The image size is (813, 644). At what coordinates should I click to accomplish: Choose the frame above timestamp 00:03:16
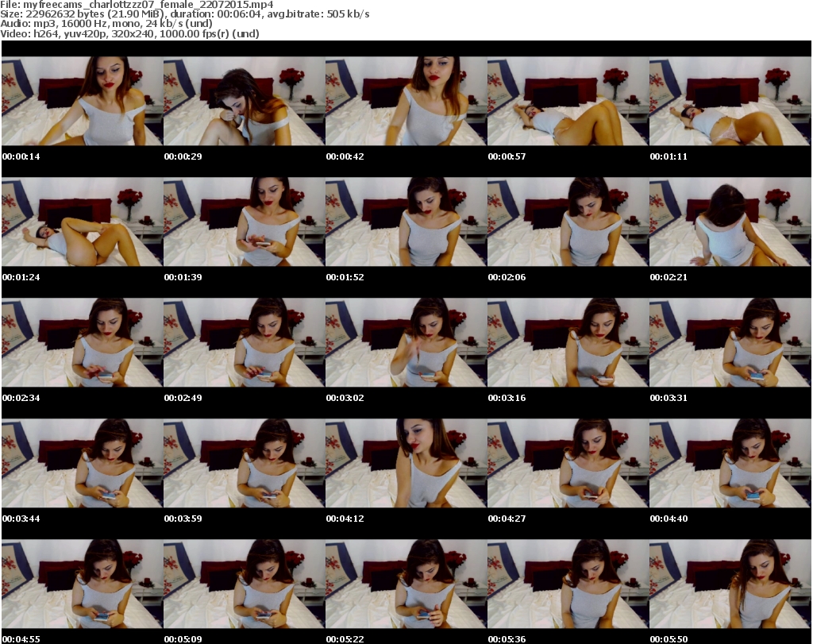tap(568, 343)
